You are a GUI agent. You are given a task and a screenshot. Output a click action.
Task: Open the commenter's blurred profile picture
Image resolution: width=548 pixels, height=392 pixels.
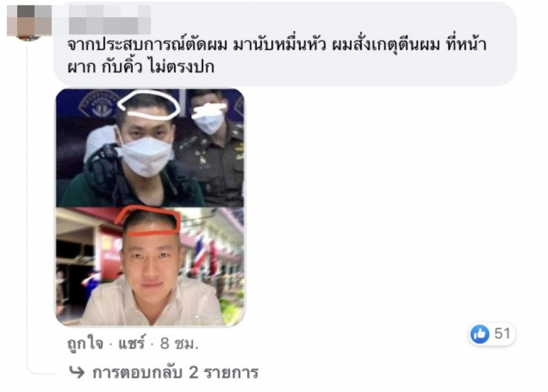click(x=29, y=23)
